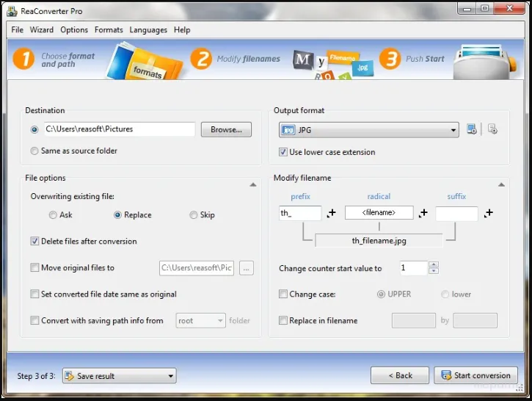Click the ReaConverter Pro title bar app icon
Screen dimensions: 532x401
[x=12, y=11]
